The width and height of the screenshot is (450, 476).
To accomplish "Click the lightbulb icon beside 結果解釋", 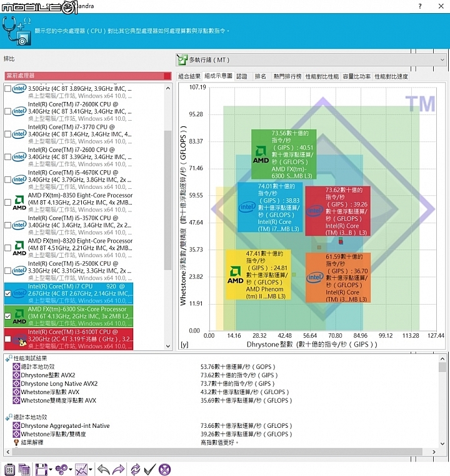I will pyautogui.click(x=16, y=442).
